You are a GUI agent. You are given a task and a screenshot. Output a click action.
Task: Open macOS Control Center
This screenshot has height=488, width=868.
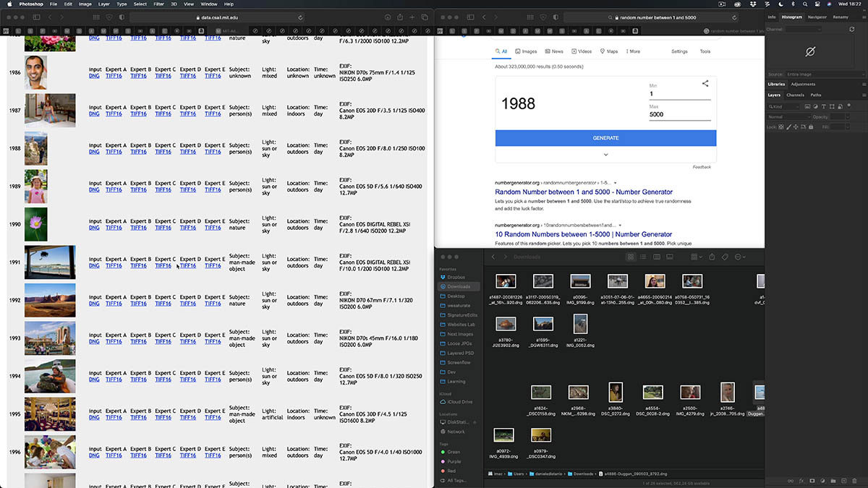pyautogui.click(x=817, y=4)
